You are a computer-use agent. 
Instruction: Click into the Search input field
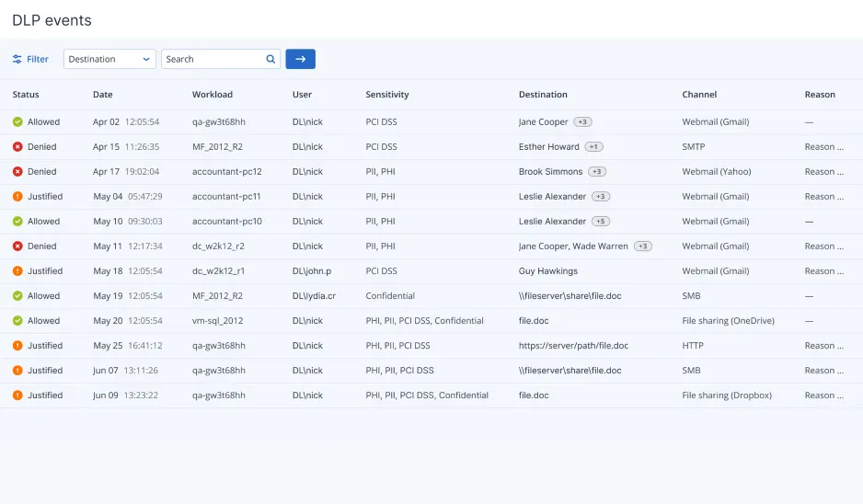coord(212,59)
